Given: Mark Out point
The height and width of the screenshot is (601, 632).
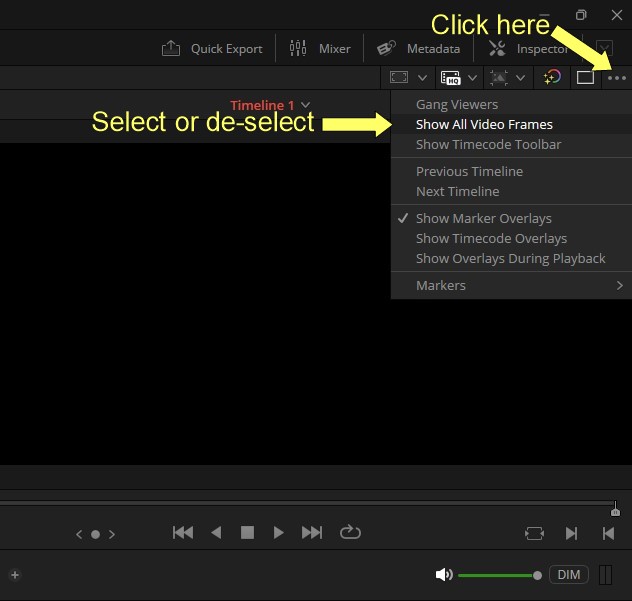Looking at the screenshot, I should pos(608,534).
